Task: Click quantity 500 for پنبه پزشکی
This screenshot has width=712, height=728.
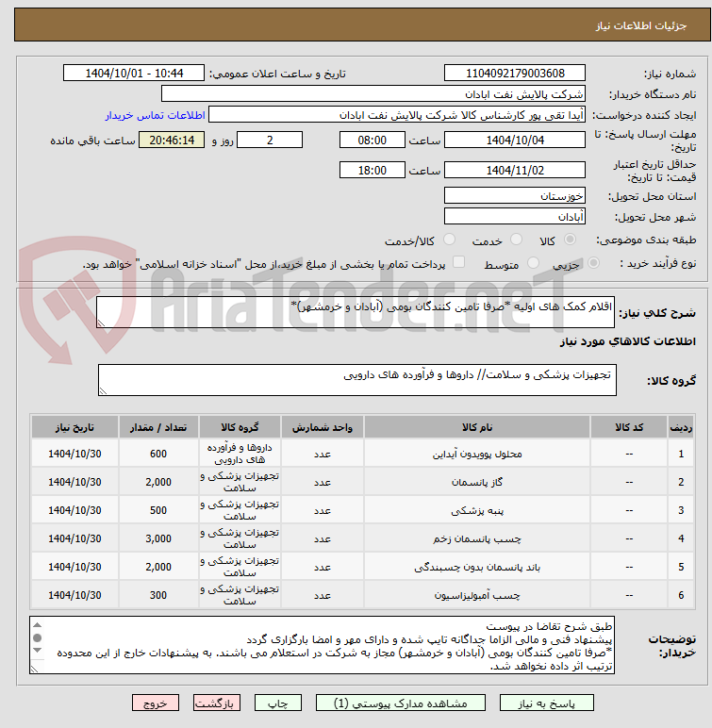Action: [158, 510]
